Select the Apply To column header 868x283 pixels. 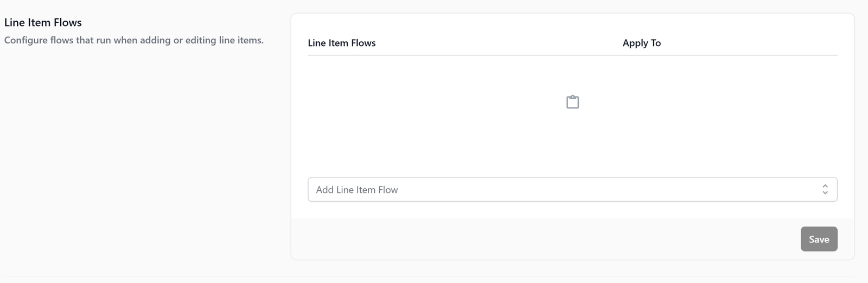pyautogui.click(x=642, y=43)
